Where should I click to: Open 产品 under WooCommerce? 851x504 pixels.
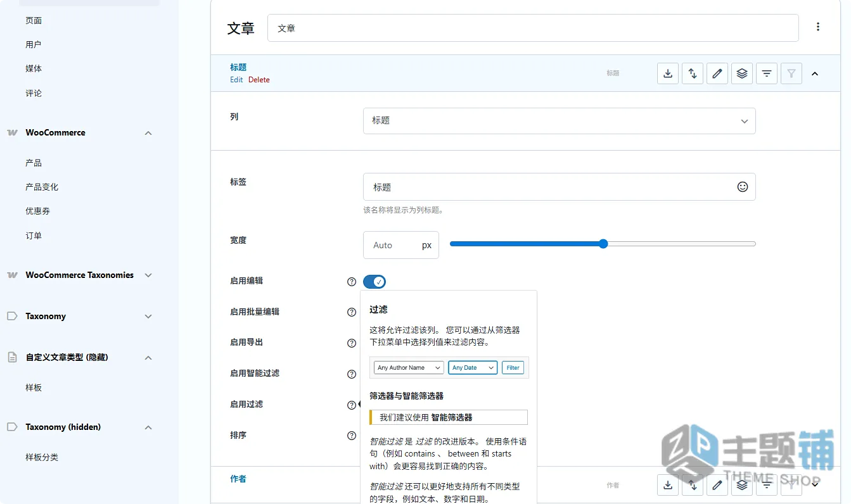(34, 163)
